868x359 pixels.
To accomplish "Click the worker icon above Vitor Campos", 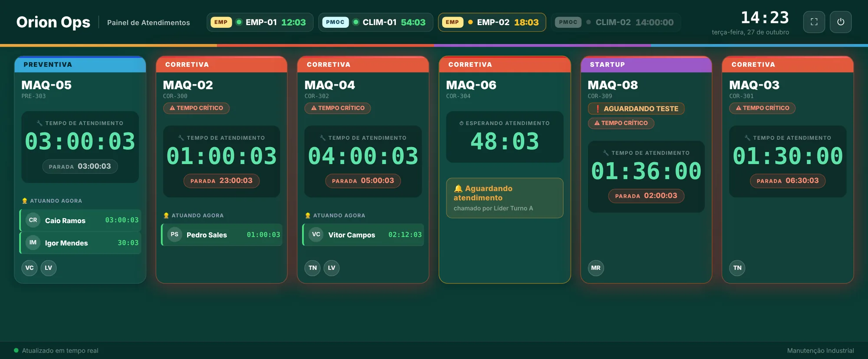I will click(x=308, y=215).
